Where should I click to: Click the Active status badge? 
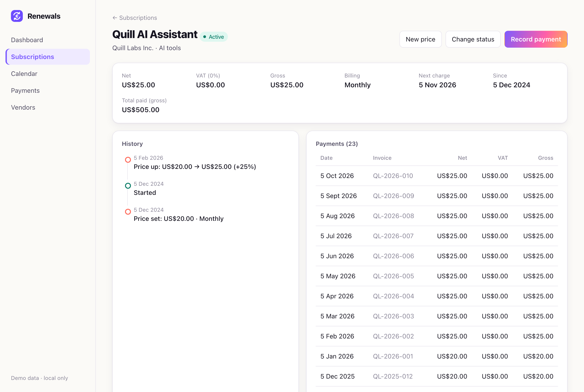click(214, 37)
